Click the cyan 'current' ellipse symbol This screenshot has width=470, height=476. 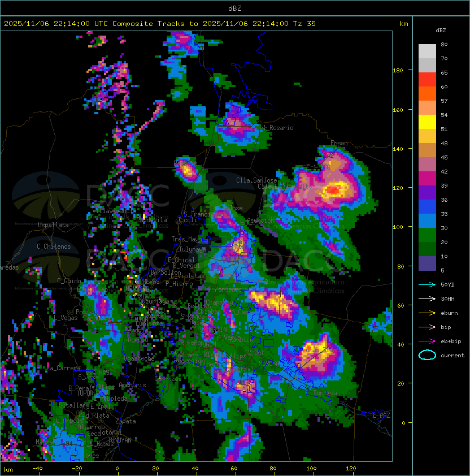(x=427, y=355)
